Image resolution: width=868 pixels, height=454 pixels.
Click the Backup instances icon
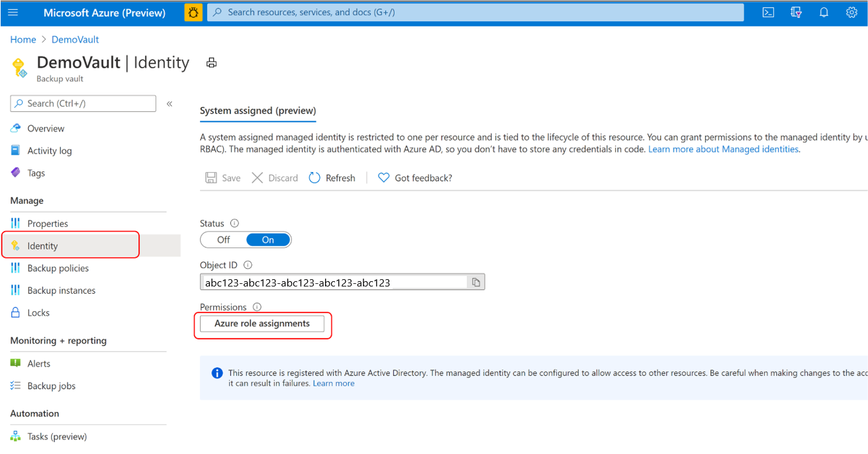point(16,291)
